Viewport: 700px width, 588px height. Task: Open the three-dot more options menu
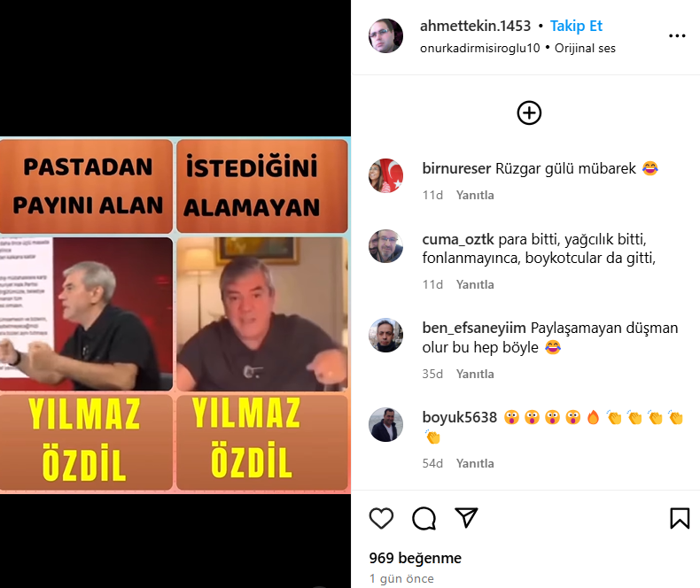[677, 35]
